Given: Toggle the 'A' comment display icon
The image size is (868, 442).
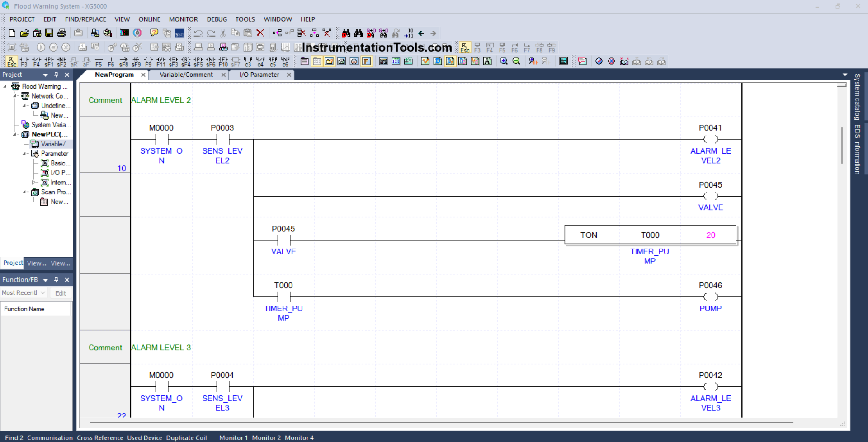Looking at the screenshot, I should coord(487,61).
